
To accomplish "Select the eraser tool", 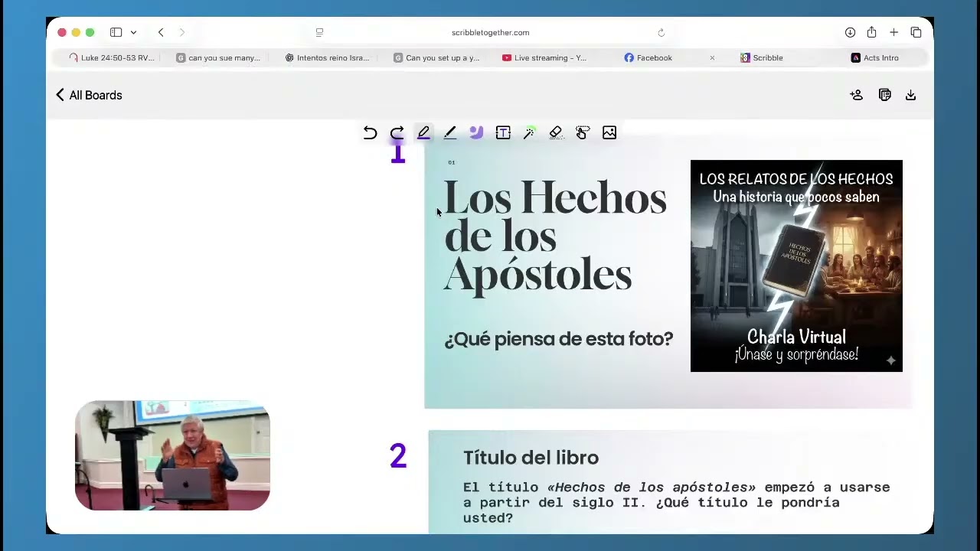I will 556,133.
